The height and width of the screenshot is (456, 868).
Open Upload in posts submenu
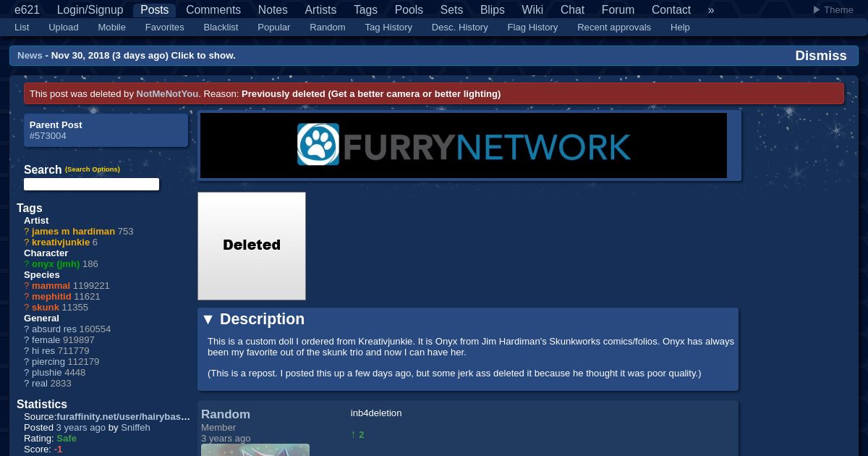tap(64, 28)
